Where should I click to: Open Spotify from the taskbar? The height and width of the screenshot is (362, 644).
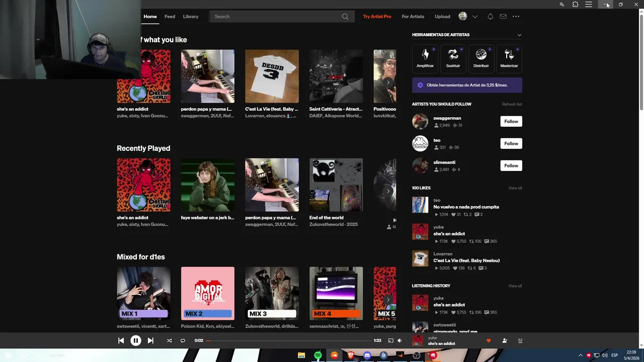tap(318, 355)
